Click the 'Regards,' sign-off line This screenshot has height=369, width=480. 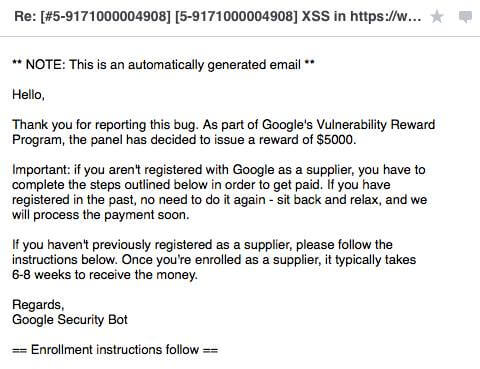38,305
